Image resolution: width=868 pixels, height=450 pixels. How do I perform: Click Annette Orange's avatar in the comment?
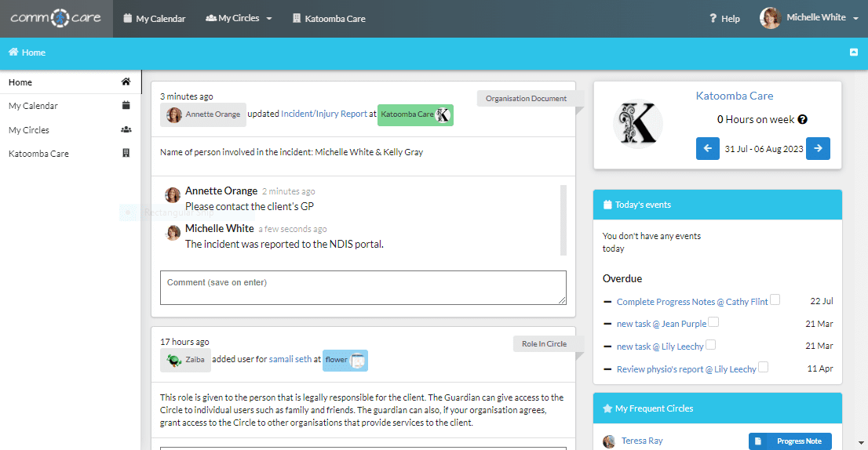[x=173, y=195]
